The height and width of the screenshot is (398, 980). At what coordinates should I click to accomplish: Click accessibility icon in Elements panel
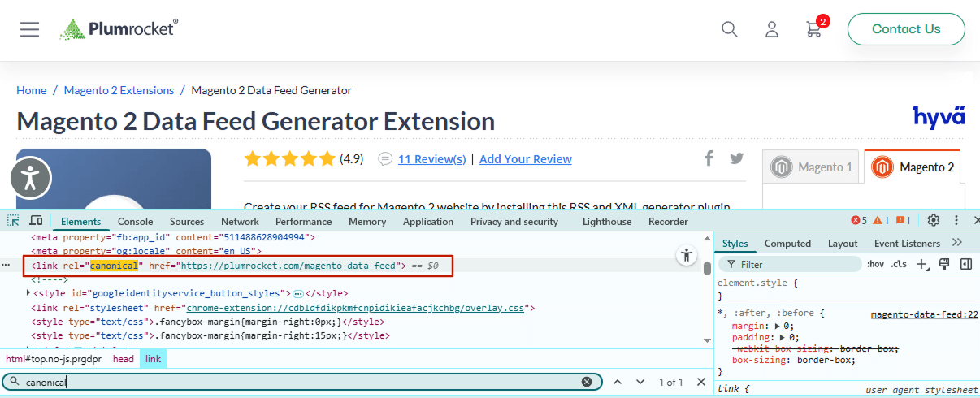click(687, 255)
